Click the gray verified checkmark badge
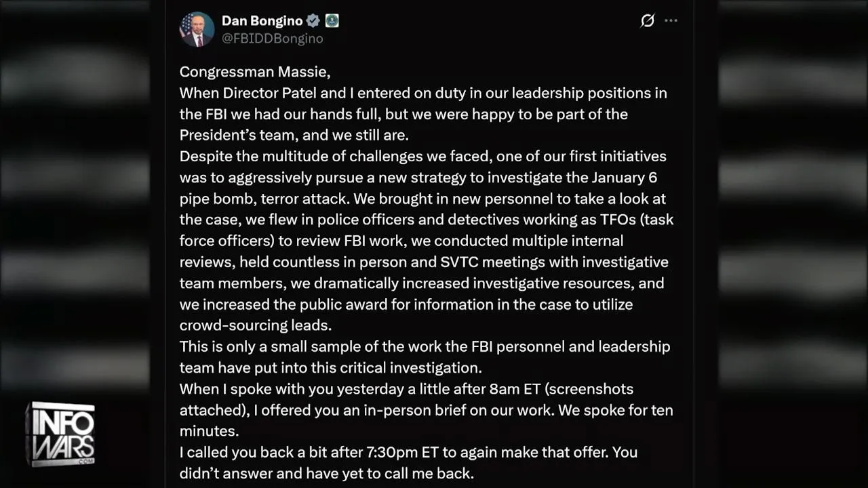The width and height of the screenshot is (868, 488). (x=313, y=20)
